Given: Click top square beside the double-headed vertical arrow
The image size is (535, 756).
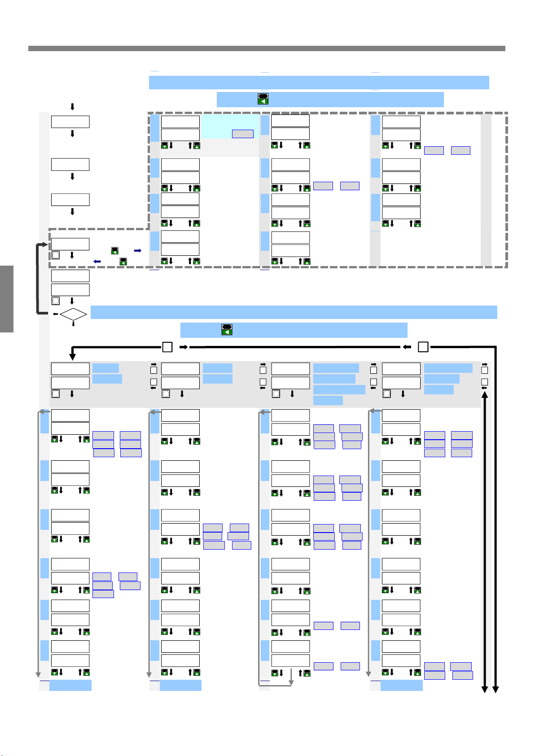Looking at the screenshot, I should (484, 370).
